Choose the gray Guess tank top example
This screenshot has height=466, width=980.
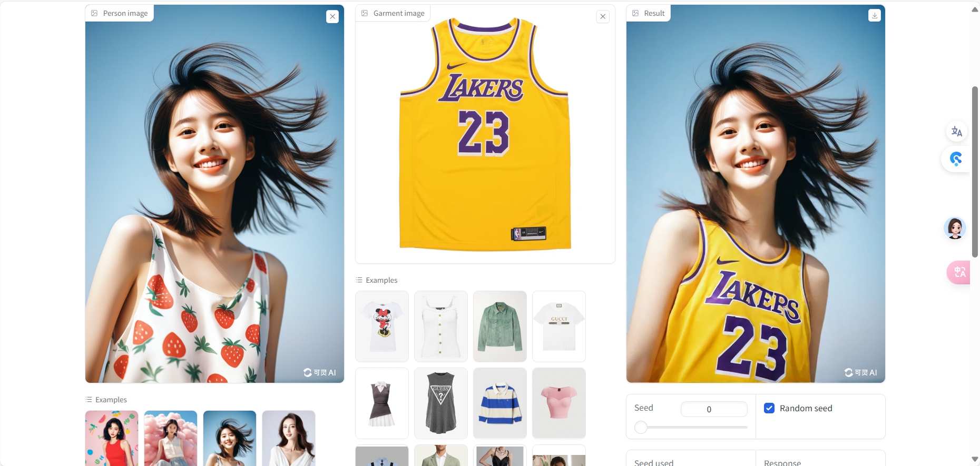tap(441, 403)
